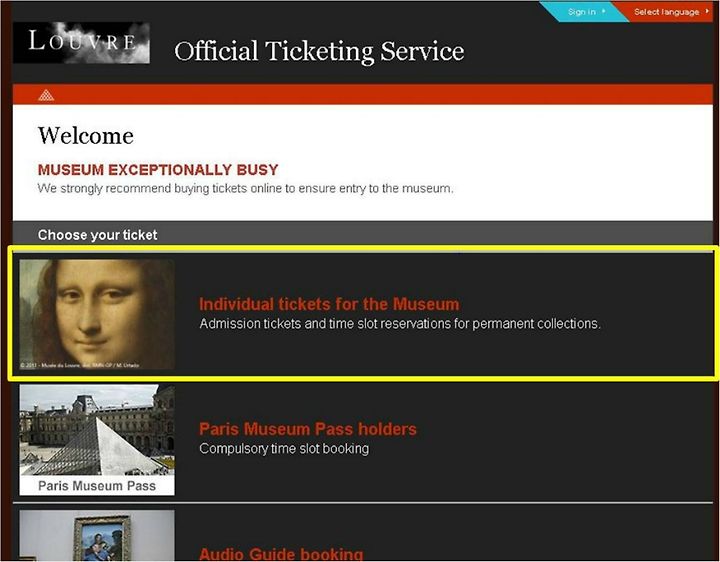Click the arrow next to Select language
The width and height of the screenshot is (720, 562).
(x=707, y=11)
